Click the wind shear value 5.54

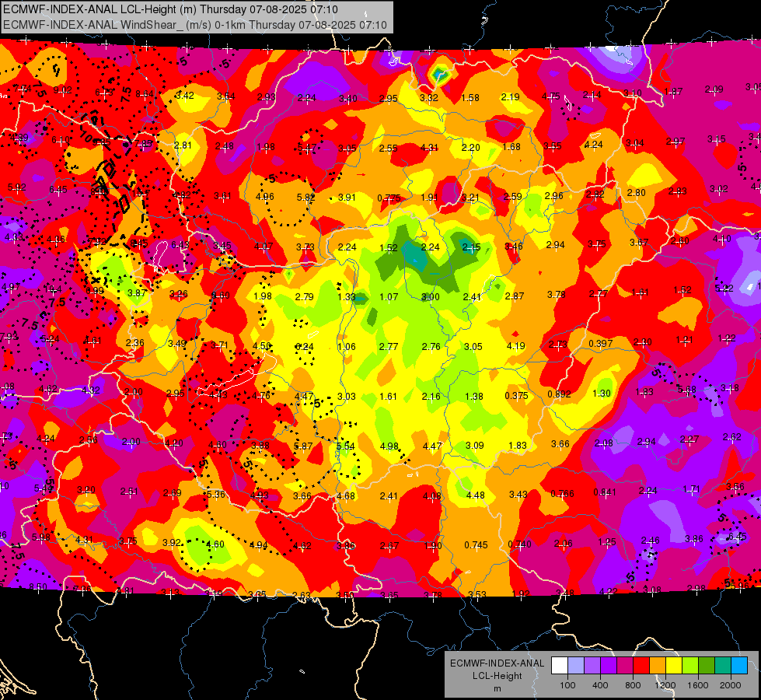point(346,446)
